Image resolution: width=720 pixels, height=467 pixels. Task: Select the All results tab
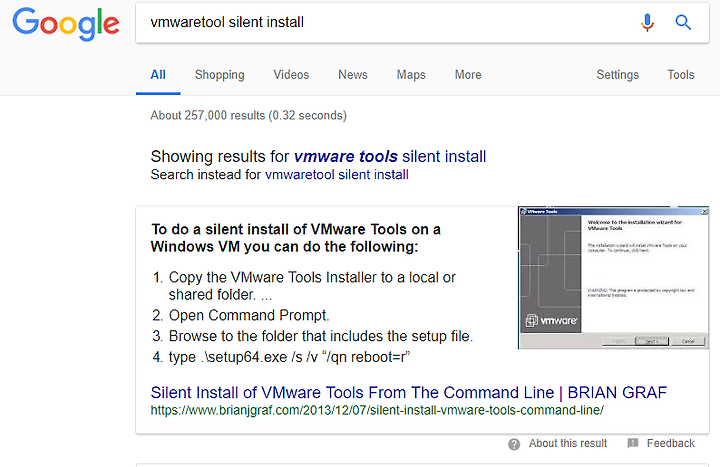158,75
